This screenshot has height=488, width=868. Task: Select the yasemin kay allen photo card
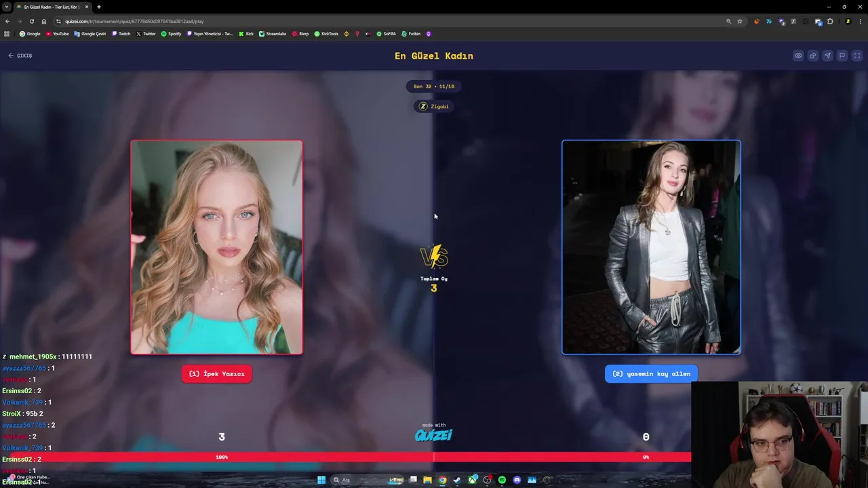click(x=651, y=247)
